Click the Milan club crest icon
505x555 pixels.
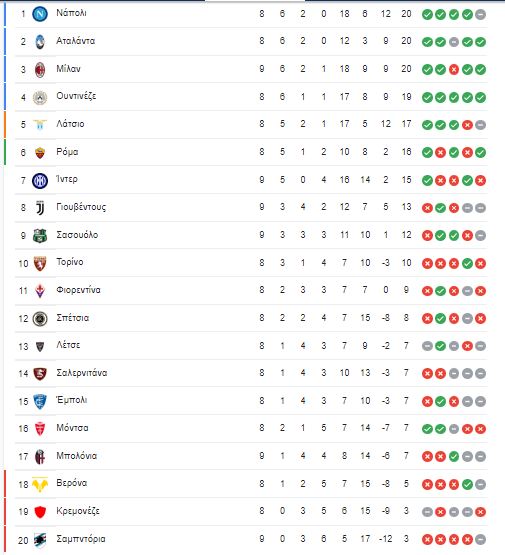(40, 69)
